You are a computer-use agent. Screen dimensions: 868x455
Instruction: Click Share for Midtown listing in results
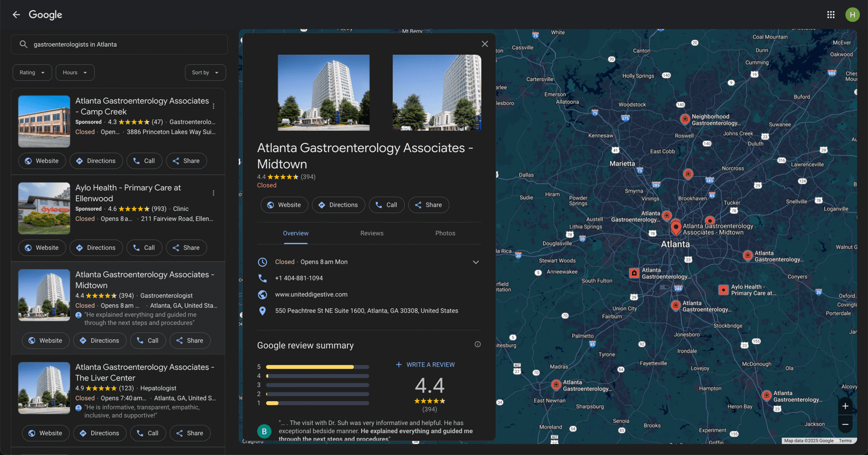(x=190, y=341)
